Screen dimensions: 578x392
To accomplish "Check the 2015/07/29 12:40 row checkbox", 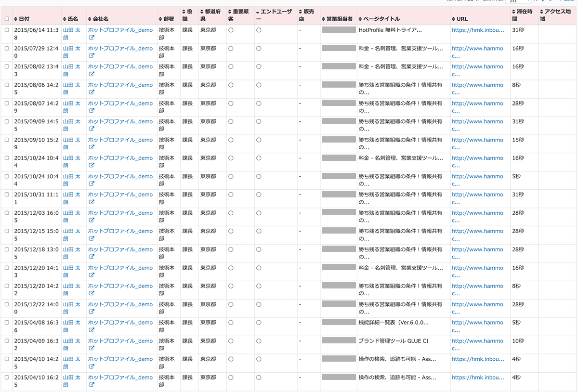I will [x=7, y=49].
